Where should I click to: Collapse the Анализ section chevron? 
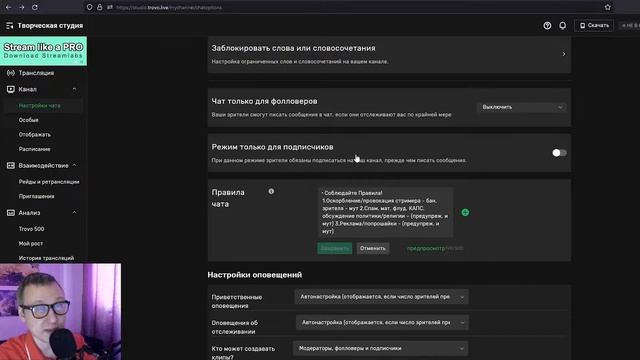tap(74, 212)
